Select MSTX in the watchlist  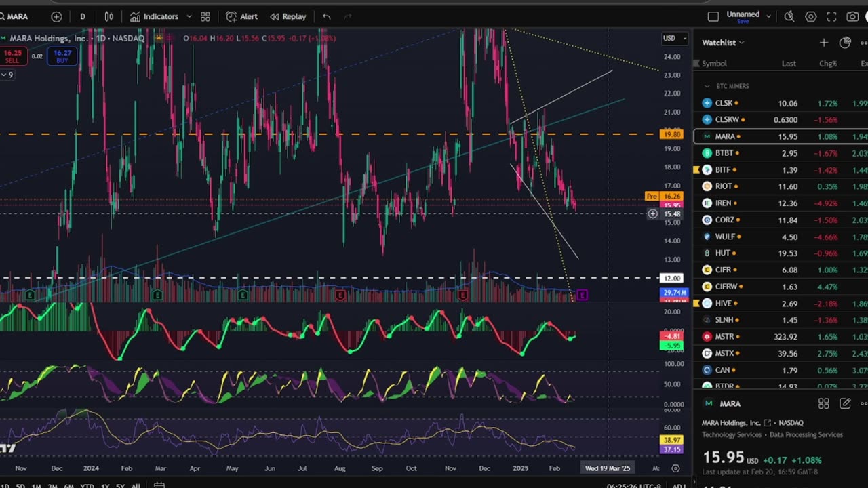[780, 353]
